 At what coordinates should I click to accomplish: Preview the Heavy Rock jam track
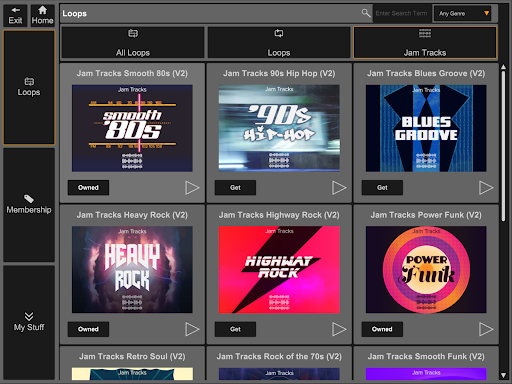click(192, 329)
